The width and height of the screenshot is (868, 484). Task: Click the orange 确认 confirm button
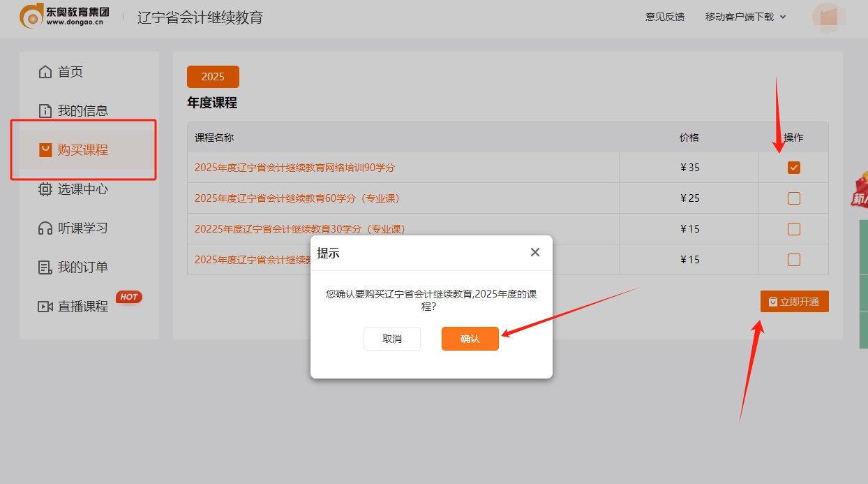(x=470, y=339)
